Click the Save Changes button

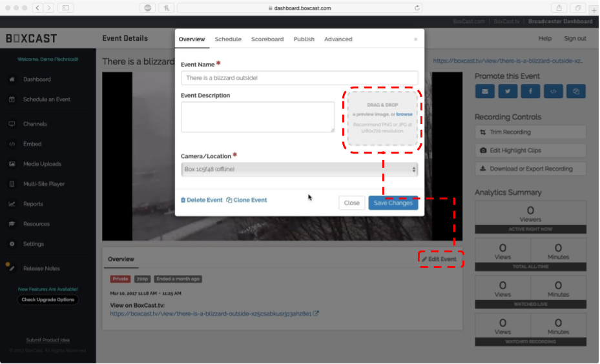393,203
